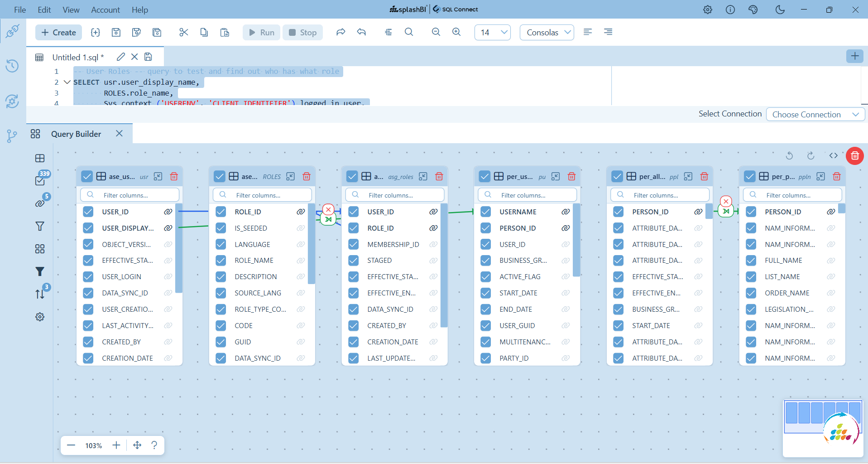Image resolution: width=868 pixels, height=464 pixels.
Task: Click the red delete all tables button
Action: click(x=855, y=156)
